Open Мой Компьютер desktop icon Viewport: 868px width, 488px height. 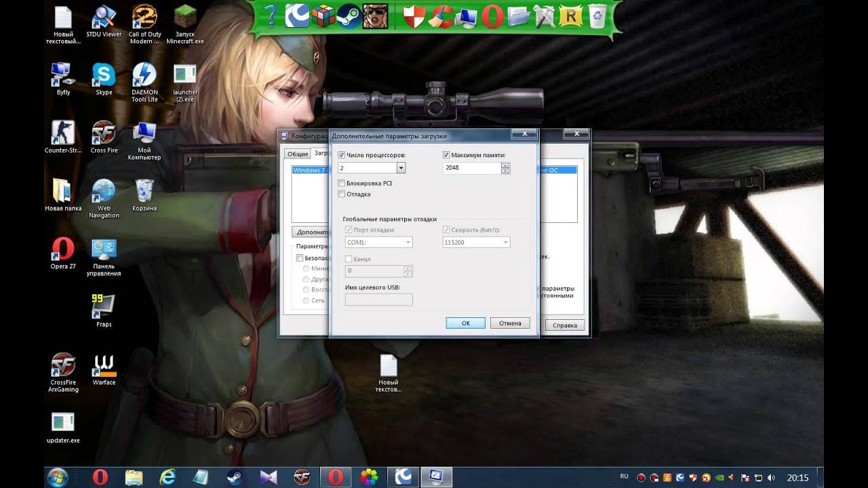point(144,141)
